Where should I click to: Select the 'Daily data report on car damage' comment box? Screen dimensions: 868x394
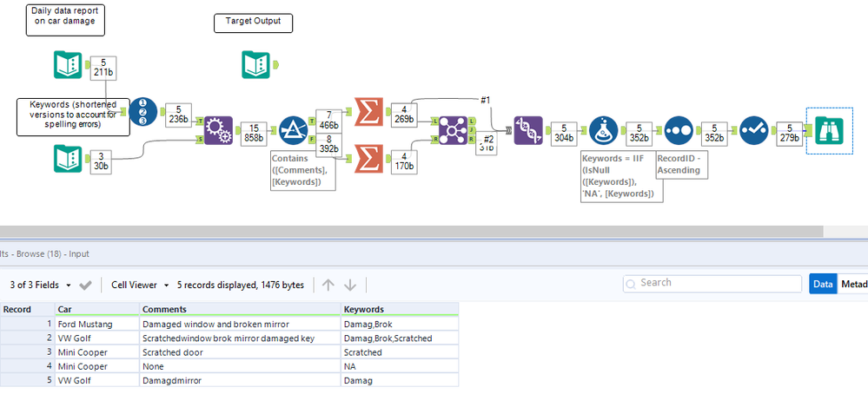[x=65, y=20]
